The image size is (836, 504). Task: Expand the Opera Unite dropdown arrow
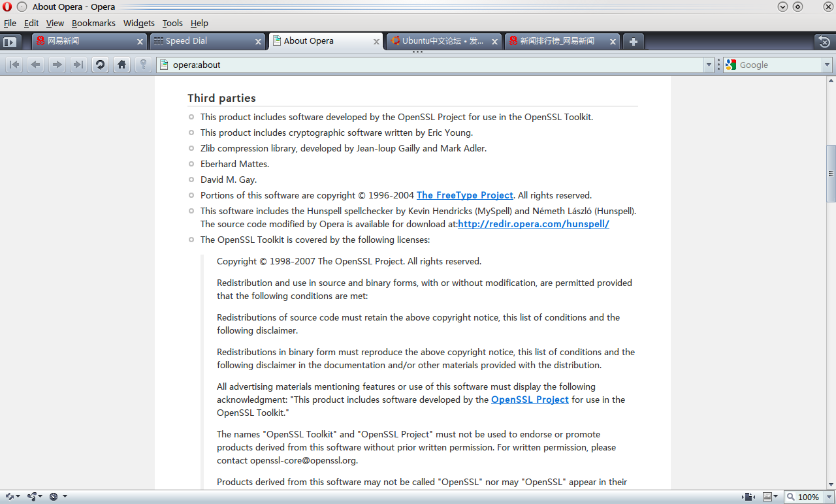(x=40, y=497)
